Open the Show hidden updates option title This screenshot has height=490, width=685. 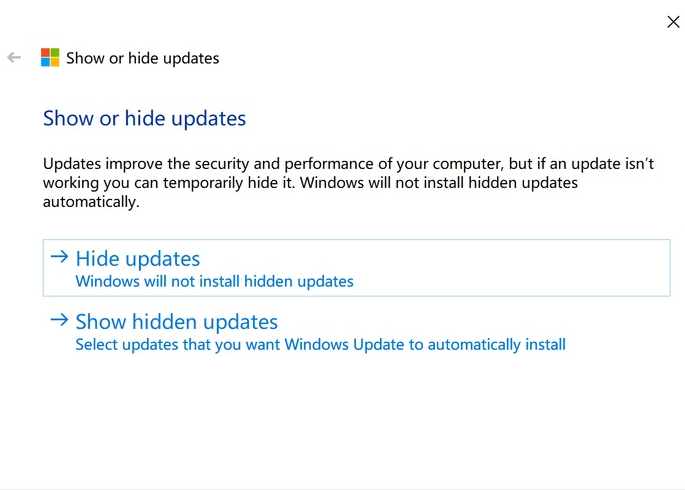[177, 322]
